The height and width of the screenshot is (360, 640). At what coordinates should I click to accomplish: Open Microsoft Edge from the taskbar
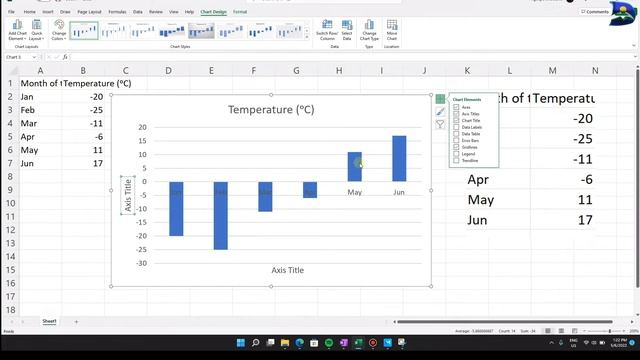[300, 343]
